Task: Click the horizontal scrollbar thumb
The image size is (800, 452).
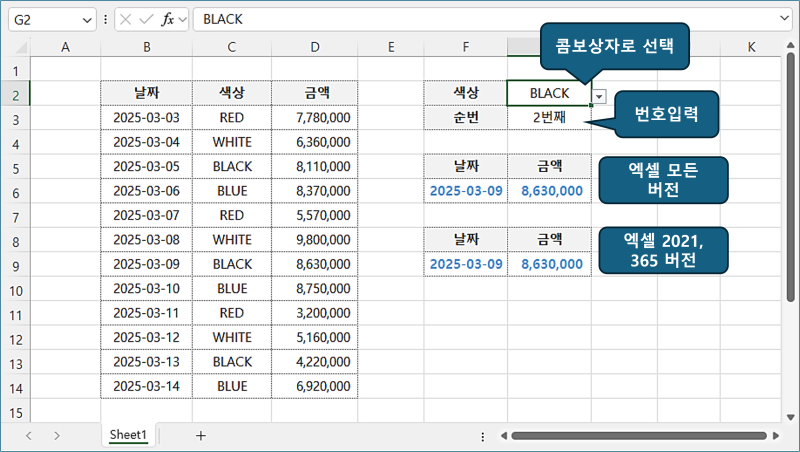Action: click(x=640, y=436)
